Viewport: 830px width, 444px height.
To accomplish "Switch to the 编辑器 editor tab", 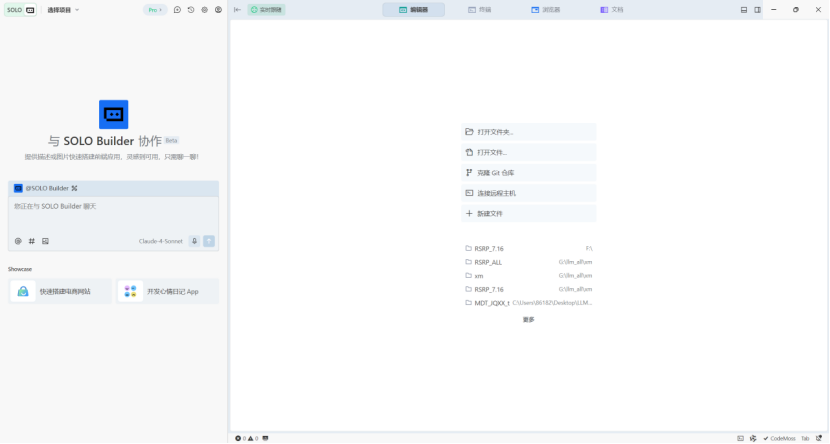I will coord(413,10).
